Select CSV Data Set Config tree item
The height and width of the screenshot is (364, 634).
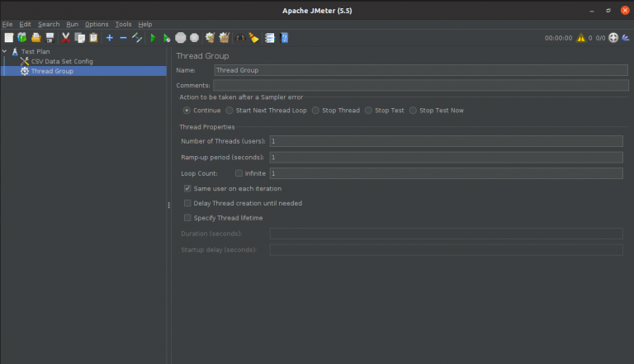(x=62, y=61)
